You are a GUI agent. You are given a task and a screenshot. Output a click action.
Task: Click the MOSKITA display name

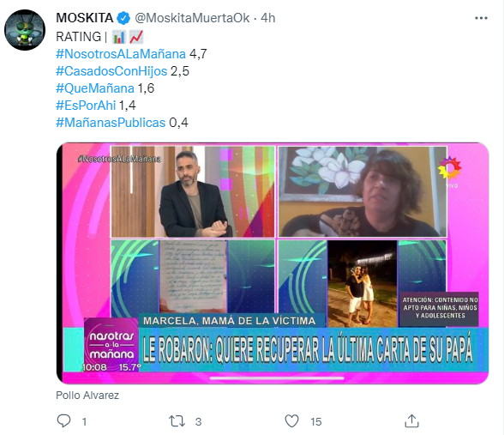click(85, 18)
